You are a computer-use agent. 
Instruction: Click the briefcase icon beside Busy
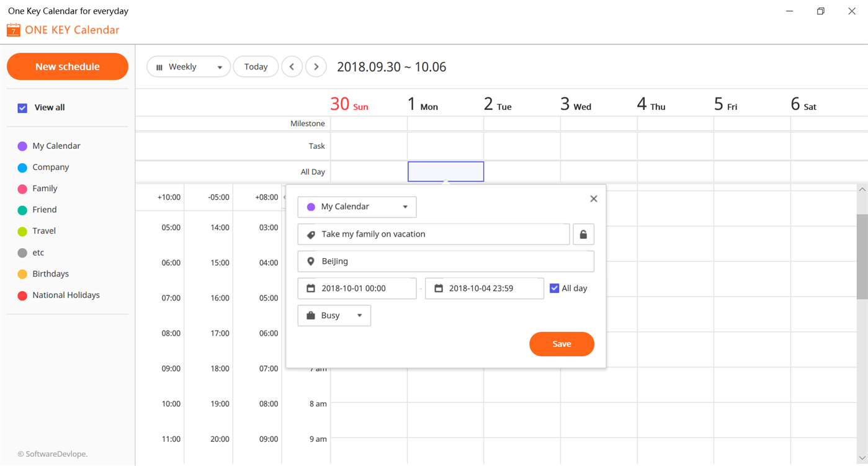pos(311,315)
